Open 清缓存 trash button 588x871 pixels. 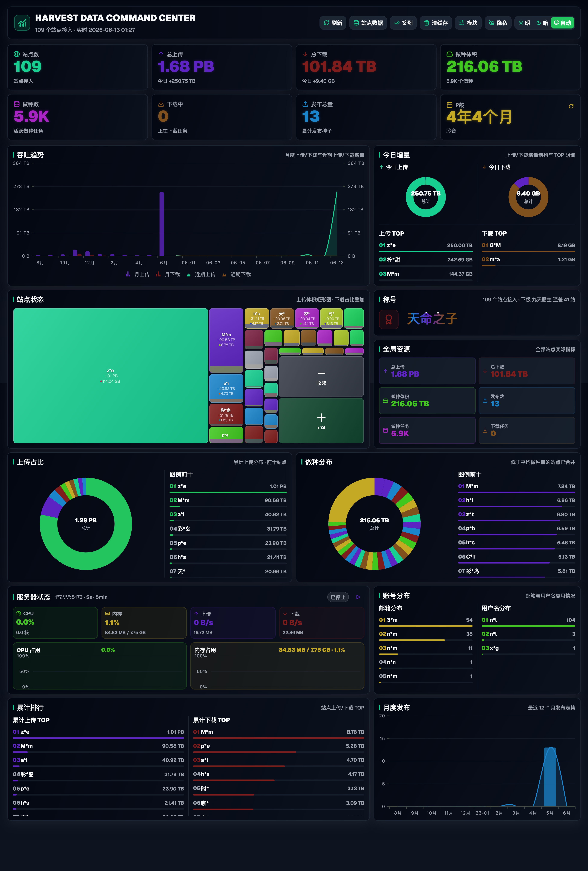point(436,23)
